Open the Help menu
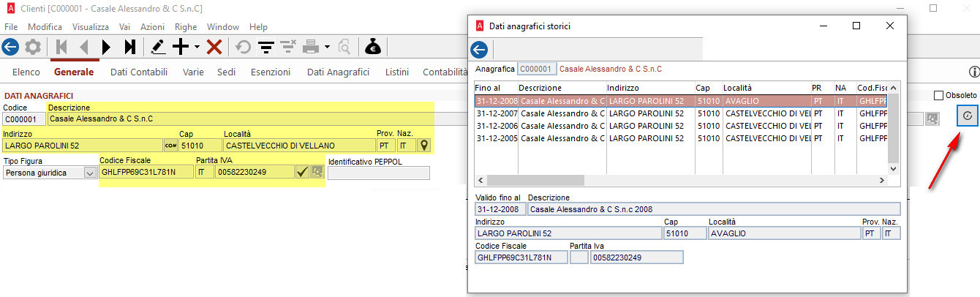The height and width of the screenshot is (297, 980). [258, 26]
